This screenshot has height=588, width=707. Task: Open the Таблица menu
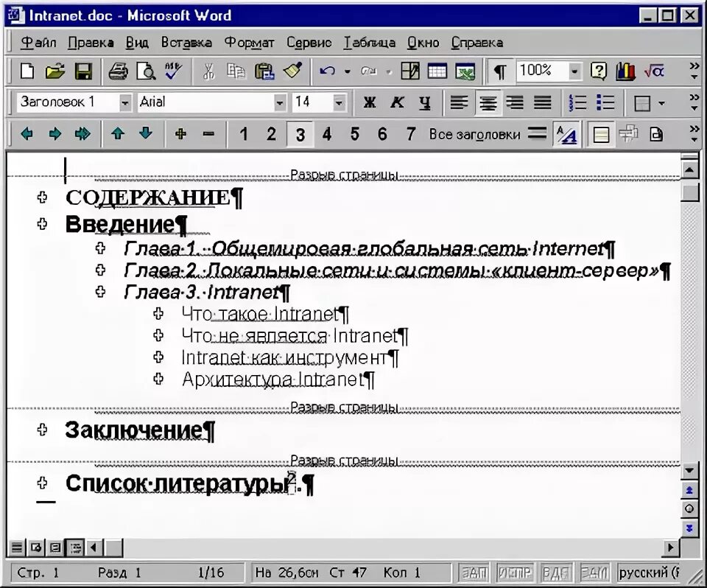click(369, 43)
